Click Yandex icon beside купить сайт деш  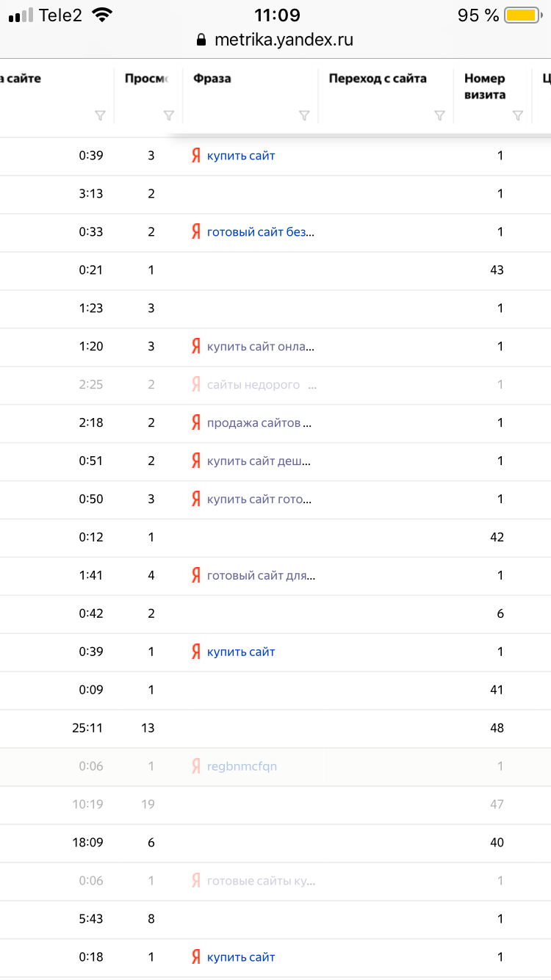click(x=196, y=461)
